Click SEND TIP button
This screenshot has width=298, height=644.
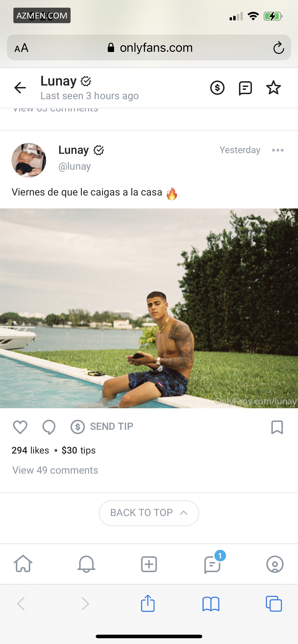pyautogui.click(x=102, y=426)
